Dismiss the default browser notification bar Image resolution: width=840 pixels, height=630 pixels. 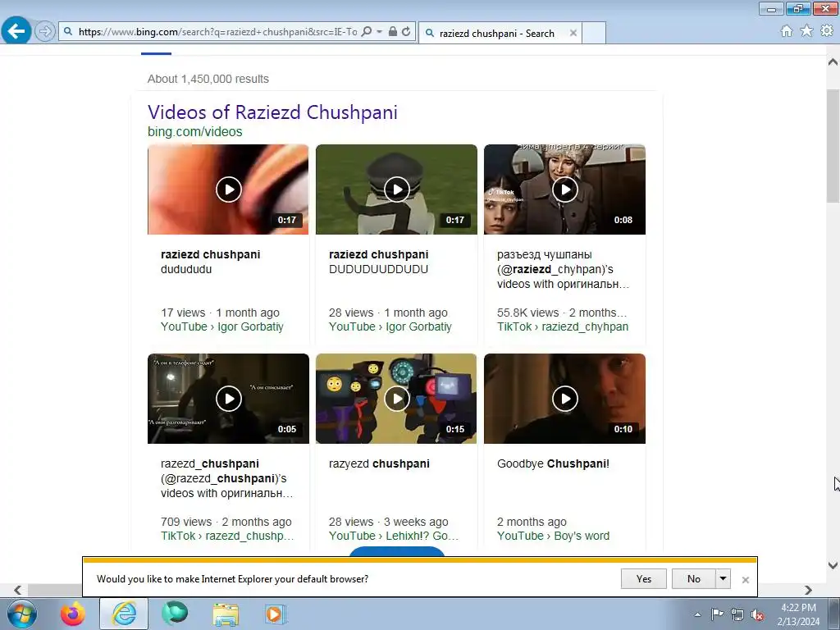click(x=745, y=580)
